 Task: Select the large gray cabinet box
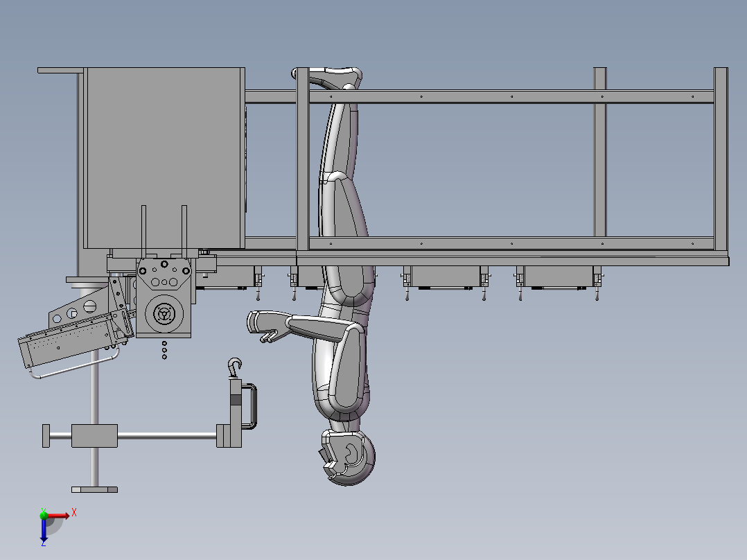click(x=164, y=158)
